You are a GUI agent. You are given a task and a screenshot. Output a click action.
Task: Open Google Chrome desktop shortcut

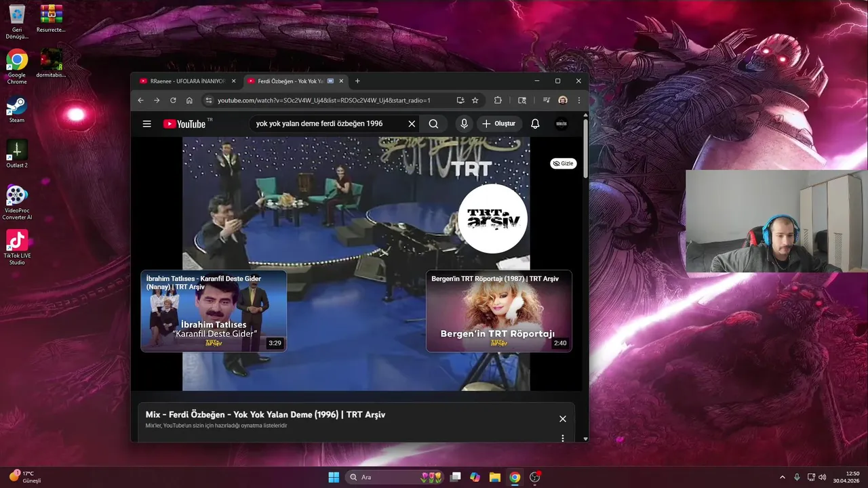(17, 68)
